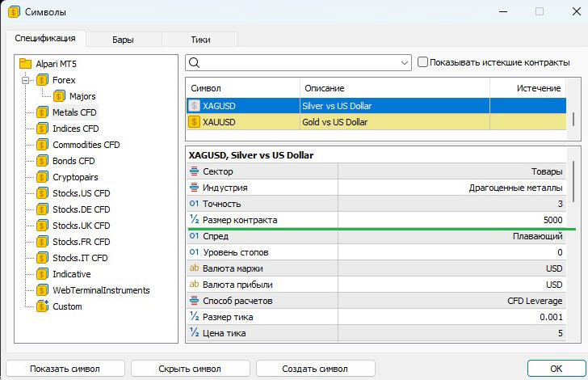This screenshot has width=588, height=380.
Task: Confirm with the OK button
Action: click(555, 369)
